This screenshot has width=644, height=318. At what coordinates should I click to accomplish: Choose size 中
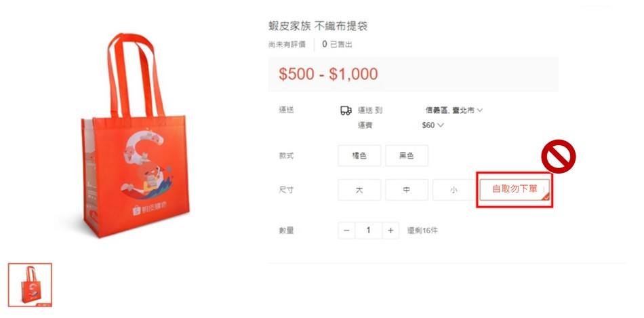tap(407, 190)
